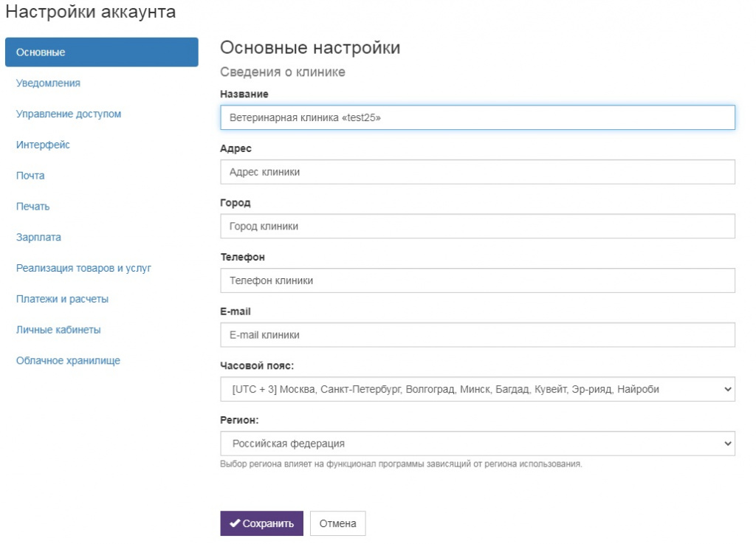Viewport: 756px width, 544px height.
Task: Open Управление доступом section
Action: coord(69,114)
